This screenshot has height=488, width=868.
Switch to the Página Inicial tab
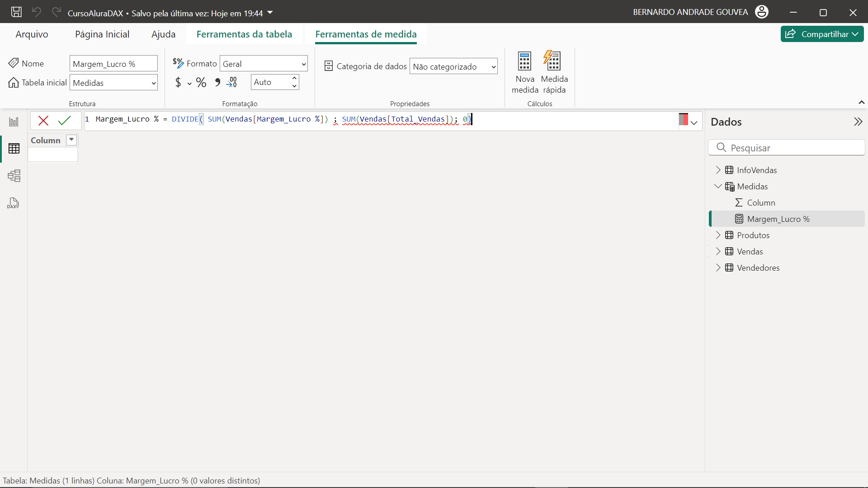pos(102,34)
